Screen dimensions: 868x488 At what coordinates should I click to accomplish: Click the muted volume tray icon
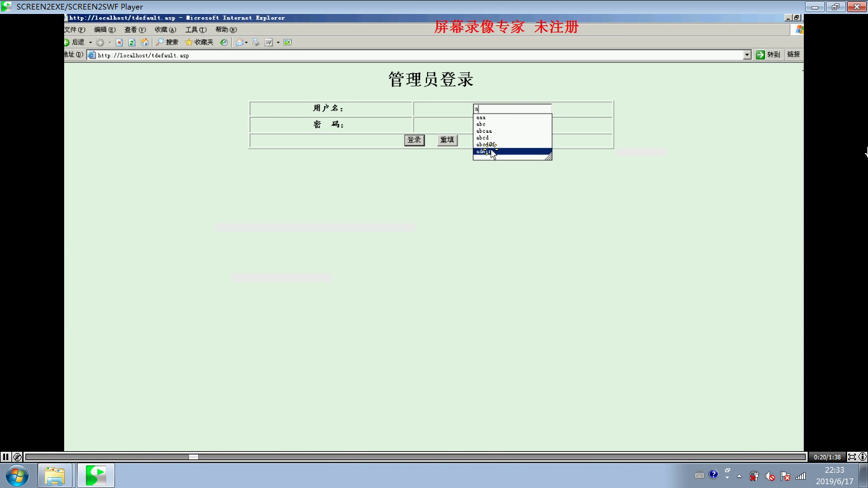pyautogui.click(x=770, y=476)
